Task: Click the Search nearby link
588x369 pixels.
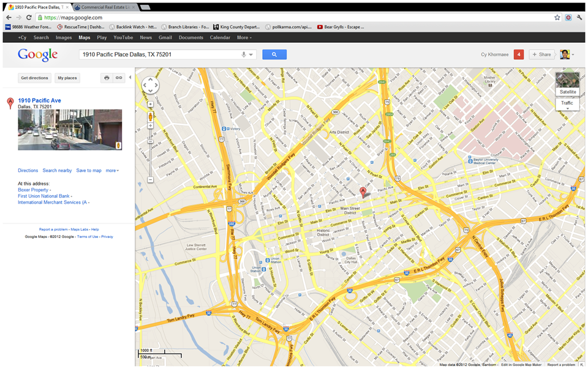Action: point(57,171)
